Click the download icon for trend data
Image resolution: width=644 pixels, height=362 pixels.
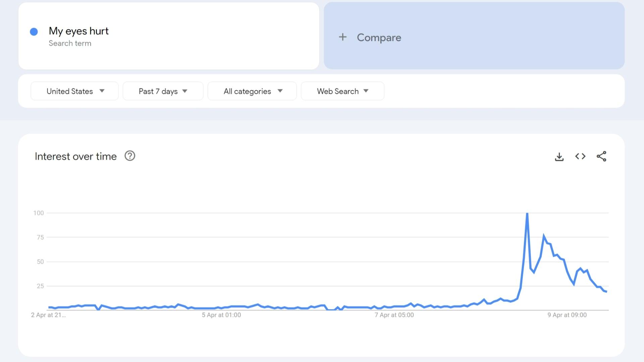click(x=558, y=157)
